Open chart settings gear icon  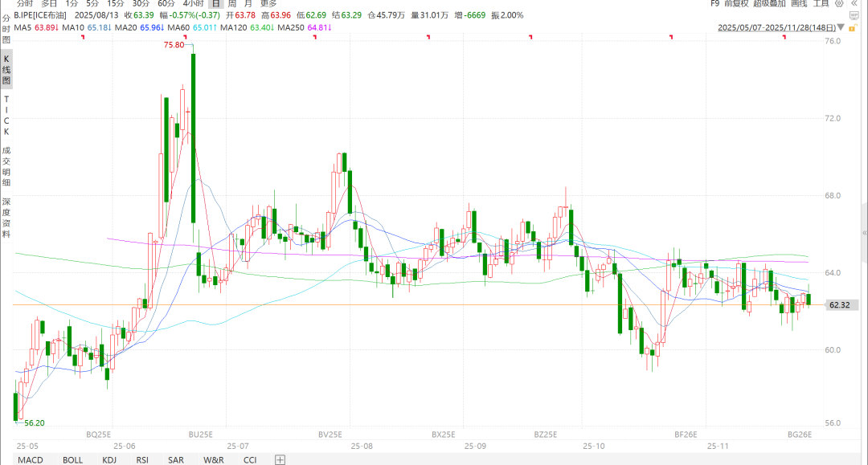[840, 3]
